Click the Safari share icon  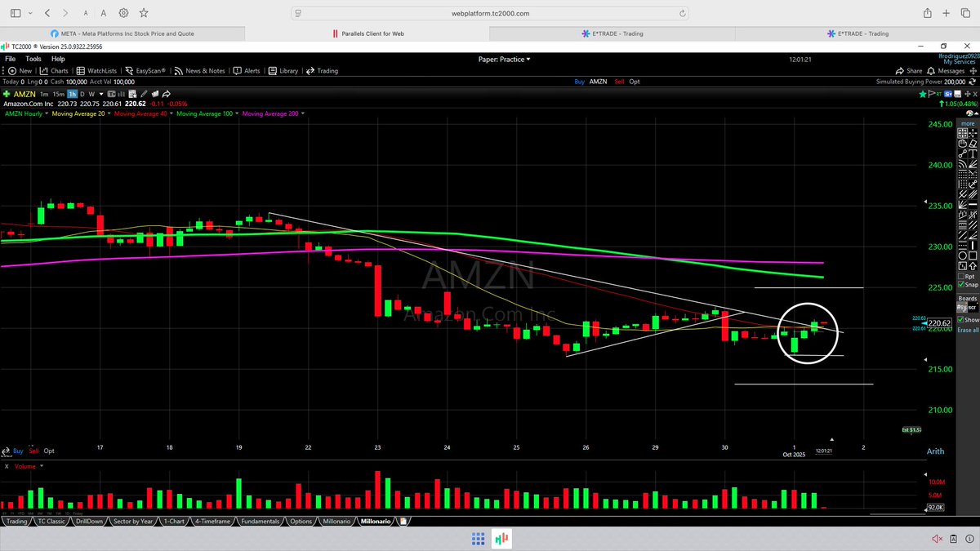pyautogui.click(x=927, y=13)
